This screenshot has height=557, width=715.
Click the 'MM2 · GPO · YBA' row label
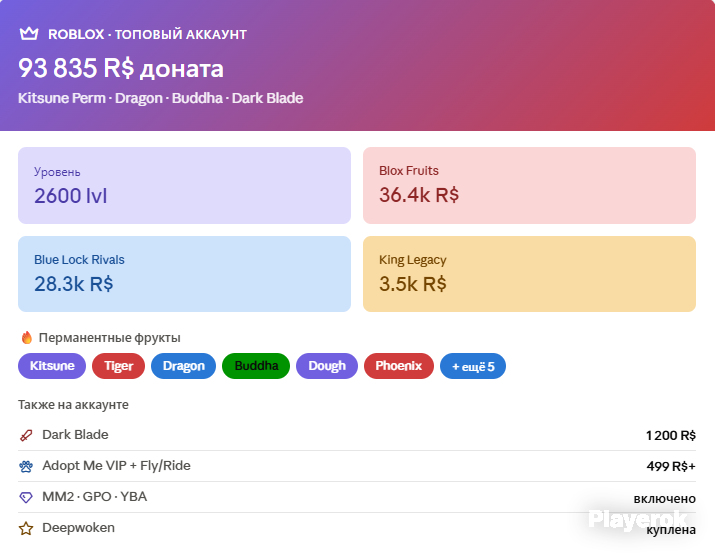[x=94, y=497]
